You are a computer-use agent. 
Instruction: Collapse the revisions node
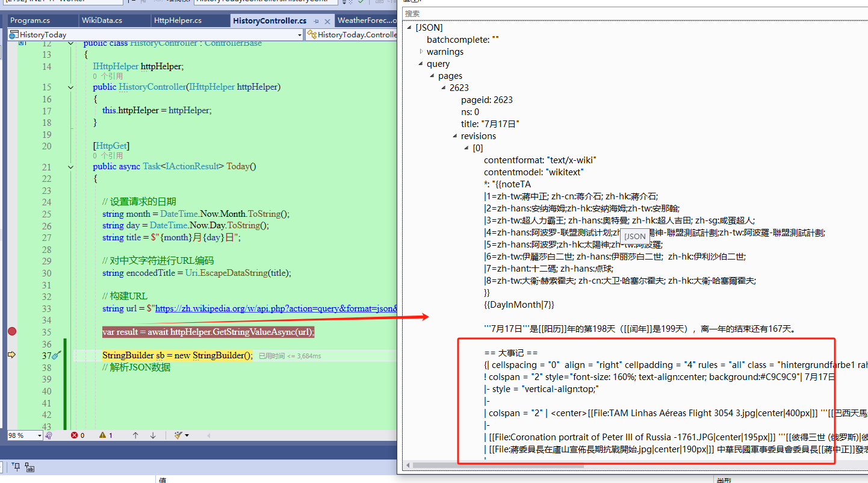pyautogui.click(x=456, y=136)
